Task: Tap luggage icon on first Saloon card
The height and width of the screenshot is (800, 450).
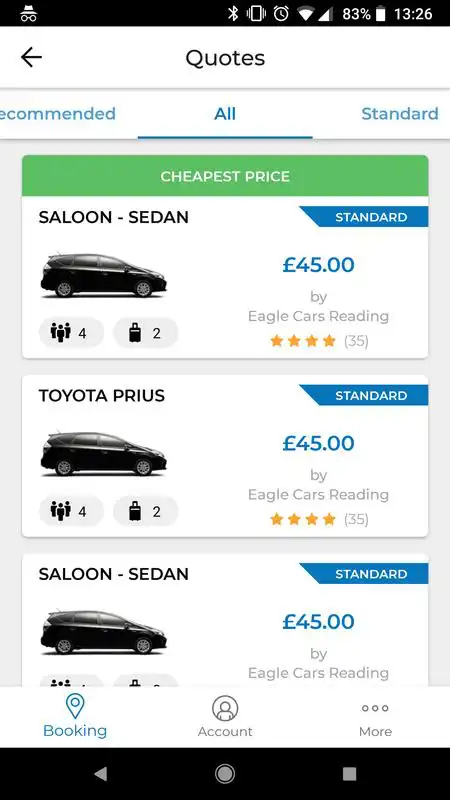Action: pos(135,333)
